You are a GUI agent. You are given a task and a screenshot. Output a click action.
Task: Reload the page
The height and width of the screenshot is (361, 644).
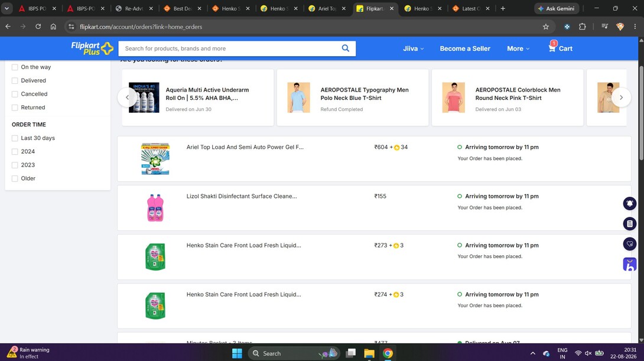(x=38, y=26)
